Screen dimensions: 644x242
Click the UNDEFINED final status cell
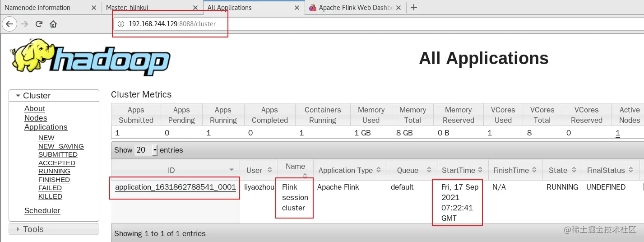point(606,187)
